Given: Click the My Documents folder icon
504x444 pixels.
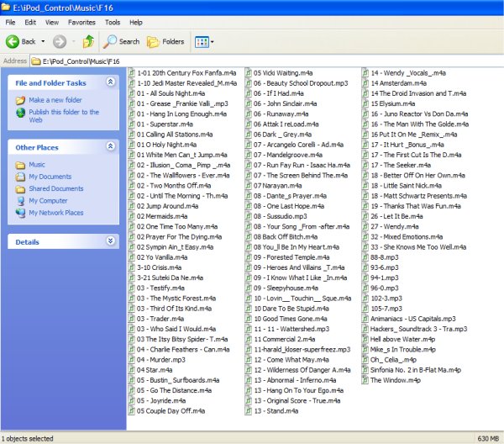Looking at the screenshot, I should point(20,177).
